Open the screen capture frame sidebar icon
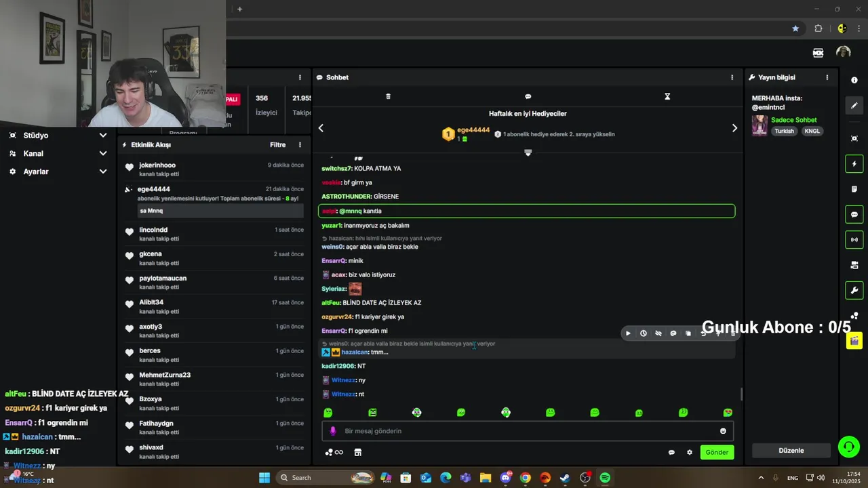This screenshot has height=488, width=868. click(854, 138)
